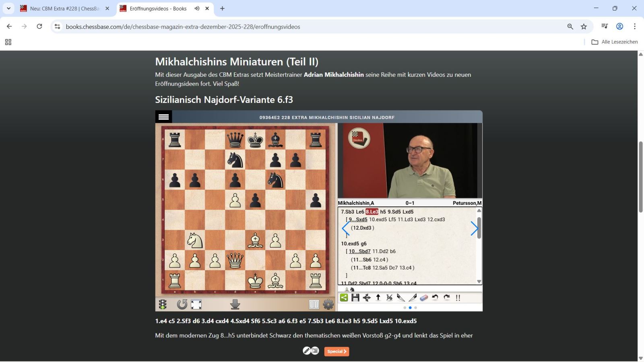Undo the last action in notation toolbar

point(435,298)
